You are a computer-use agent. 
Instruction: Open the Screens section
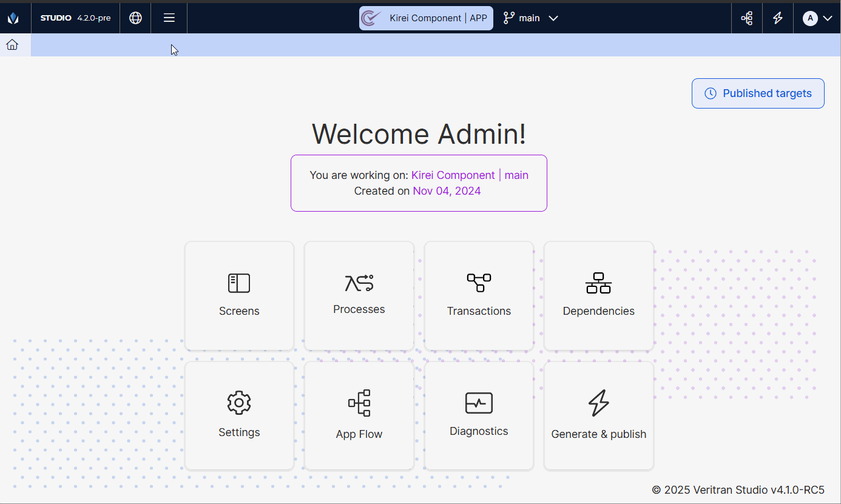coord(239,296)
